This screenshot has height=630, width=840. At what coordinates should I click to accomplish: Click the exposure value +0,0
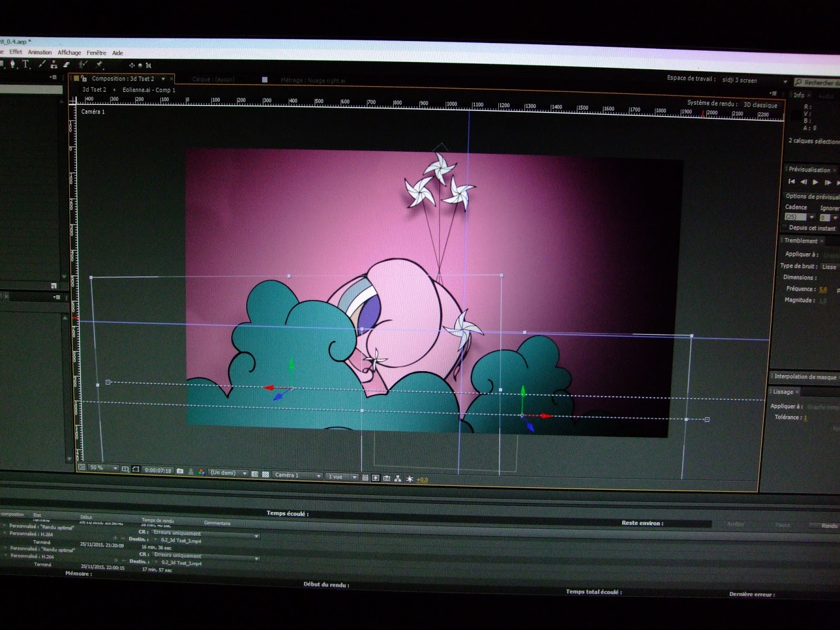pos(423,480)
